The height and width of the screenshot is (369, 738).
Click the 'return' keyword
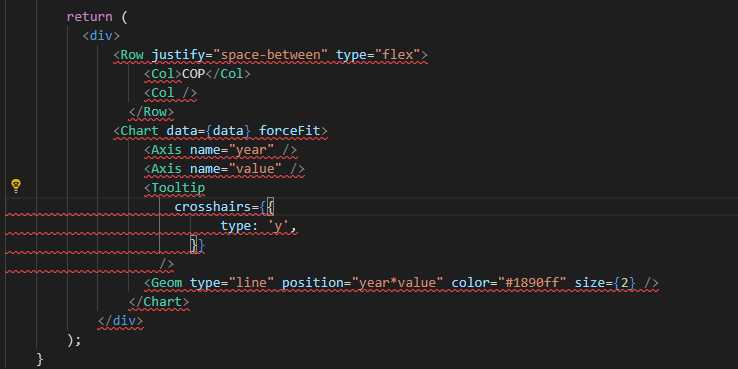[x=89, y=17]
